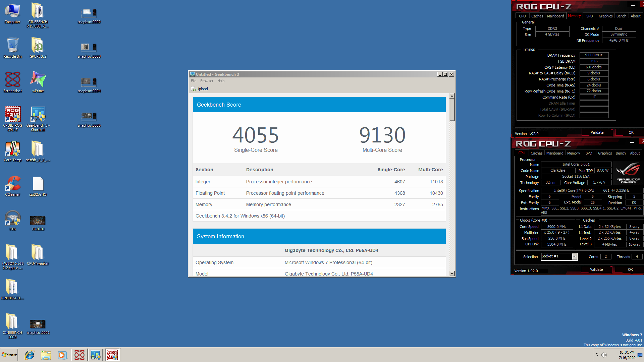Switch to SPD tab in upper CPU-Z

[589, 16]
